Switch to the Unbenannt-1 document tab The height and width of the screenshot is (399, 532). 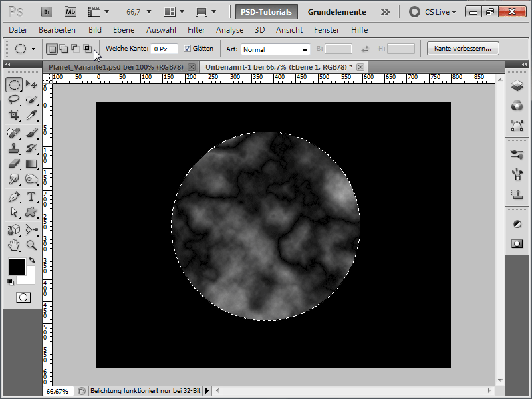pos(279,67)
